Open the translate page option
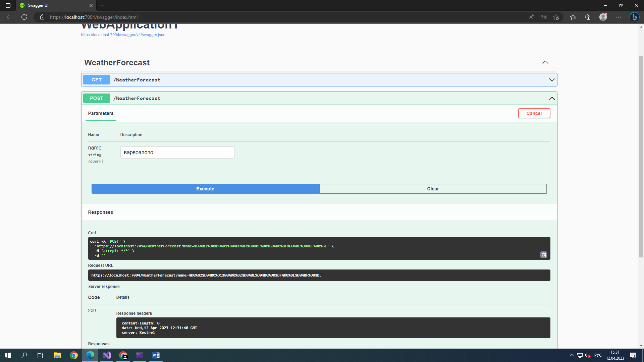This screenshot has width=644, height=362. coord(544,17)
